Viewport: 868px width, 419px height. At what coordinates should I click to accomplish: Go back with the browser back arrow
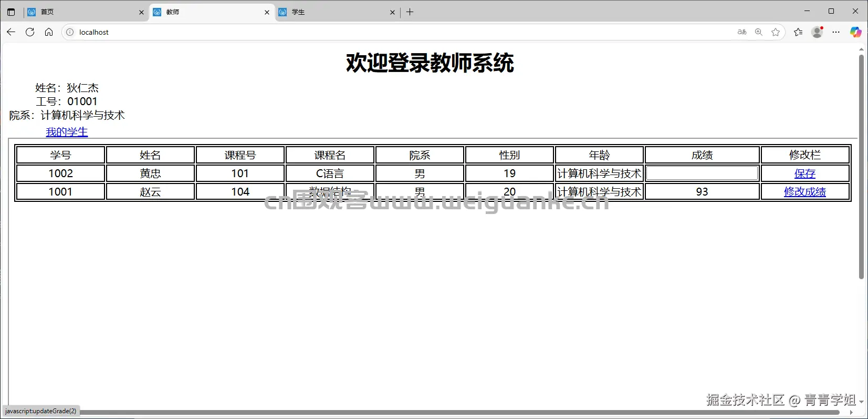[11, 32]
